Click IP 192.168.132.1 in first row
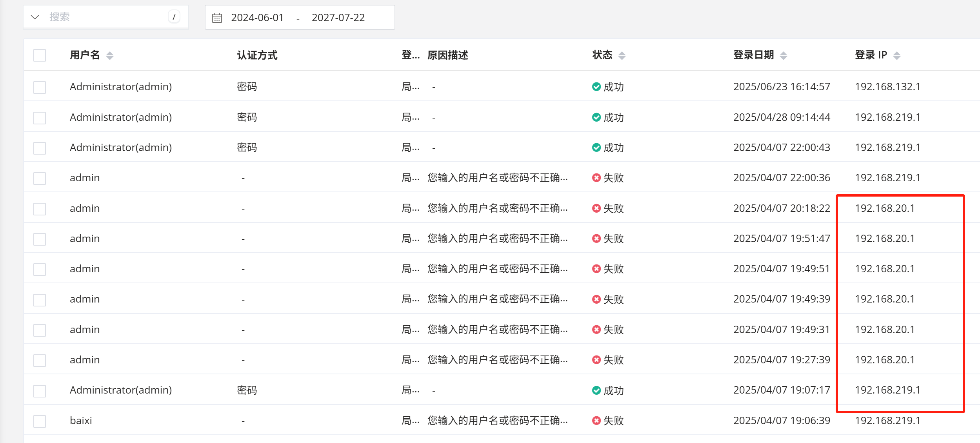Image resolution: width=980 pixels, height=443 pixels. pos(887,87)
